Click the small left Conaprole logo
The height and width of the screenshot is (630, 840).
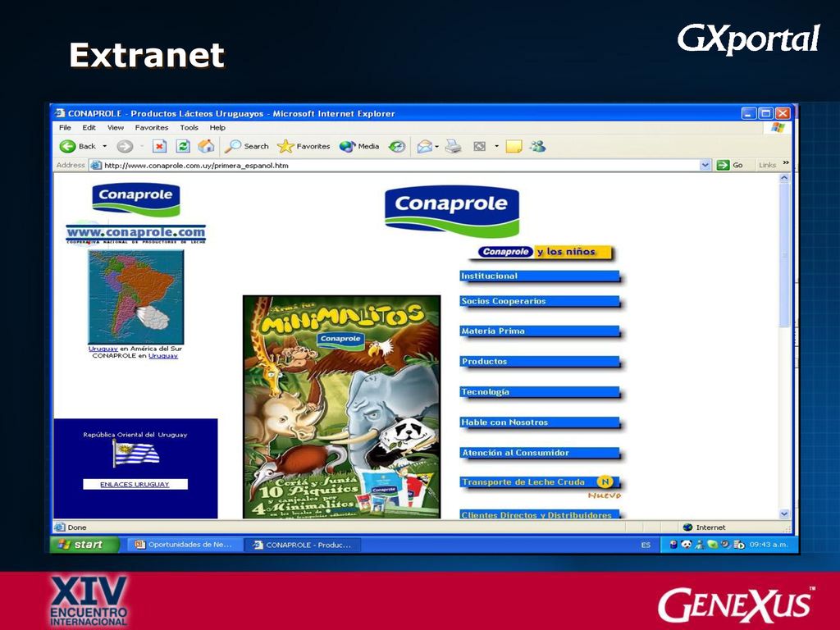[136, 200]
